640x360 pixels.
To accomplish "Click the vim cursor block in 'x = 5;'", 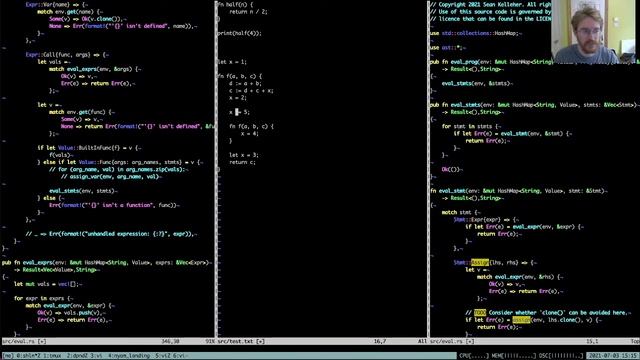I will pyautogui.click(x=237, y=112).
